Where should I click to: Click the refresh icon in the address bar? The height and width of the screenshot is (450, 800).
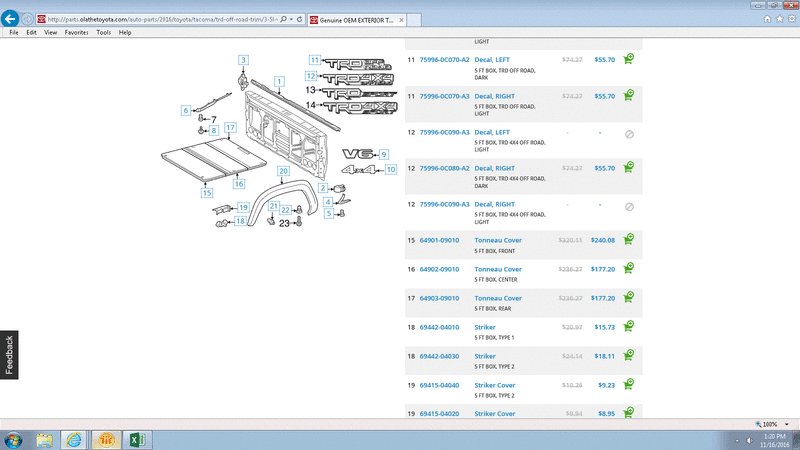pyautogui.click(x=299, y=19)
